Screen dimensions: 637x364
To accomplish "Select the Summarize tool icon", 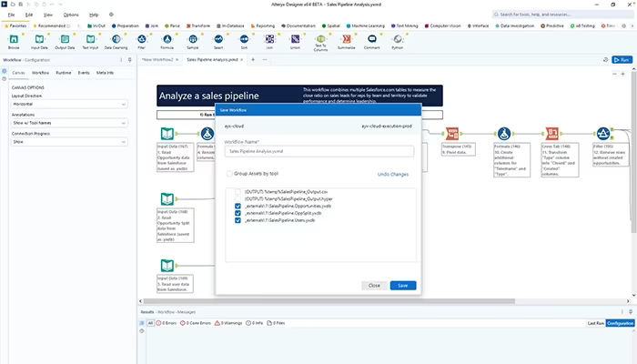I will (347, 39).
